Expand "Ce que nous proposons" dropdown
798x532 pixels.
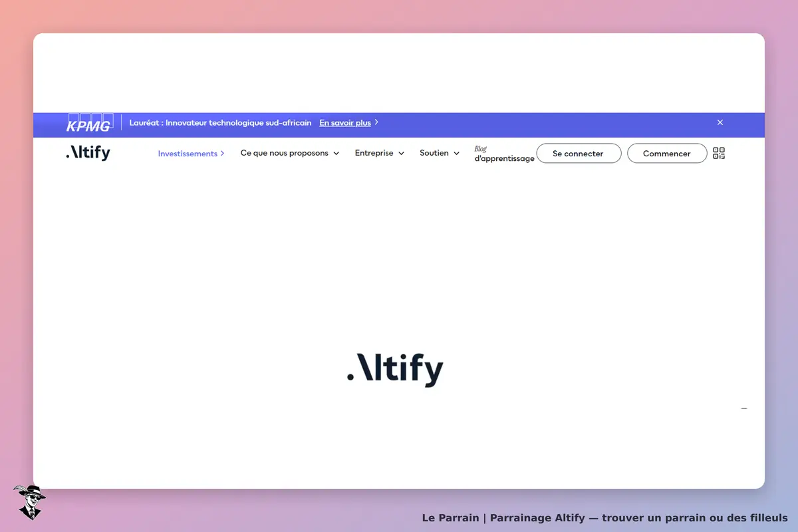coord(290,153)
